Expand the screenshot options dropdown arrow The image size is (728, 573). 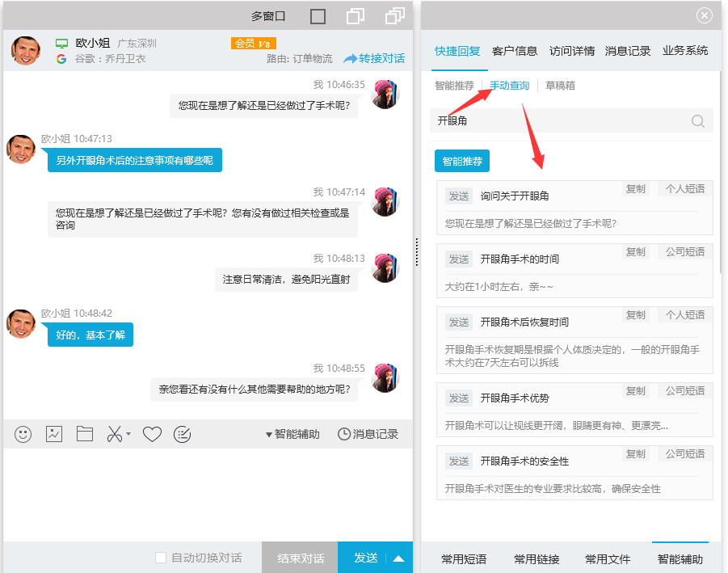[128, 435]
